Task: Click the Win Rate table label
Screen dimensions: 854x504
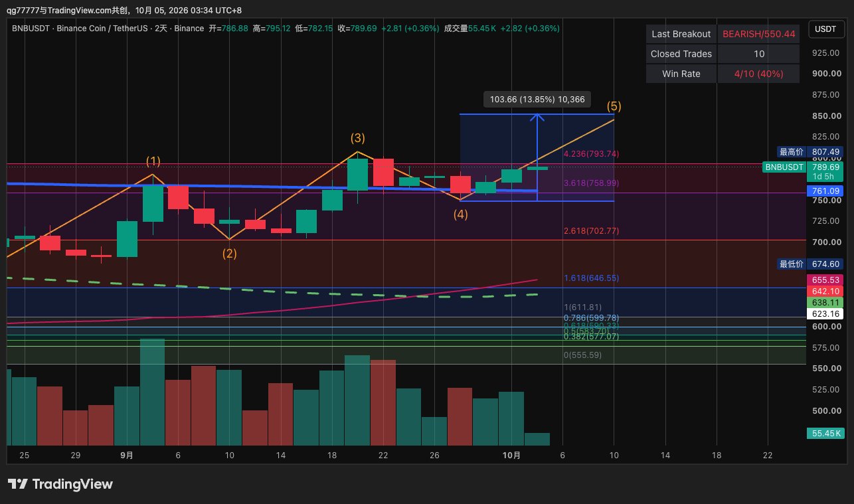Action: (x=681, y=74)
